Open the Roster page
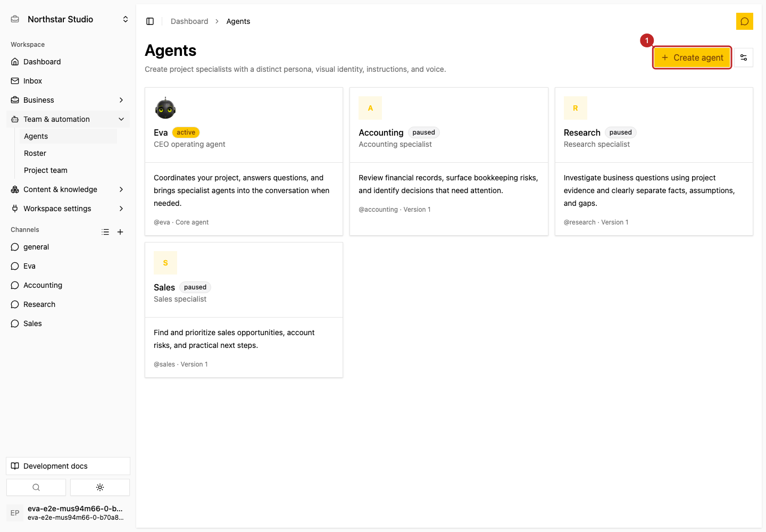This screenshot has width=766, height=532. 68,153
